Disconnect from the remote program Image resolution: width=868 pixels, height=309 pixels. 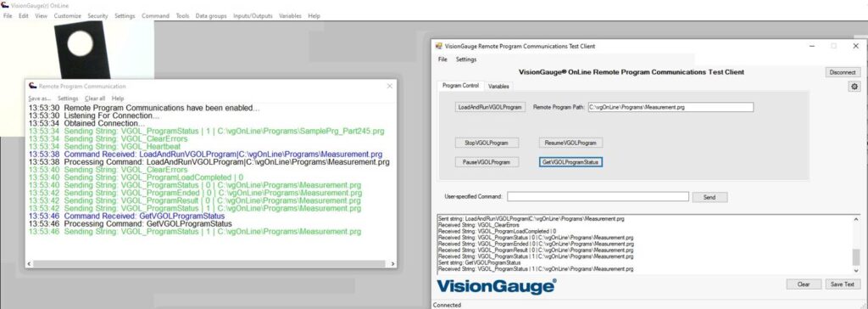coord(843,72)
